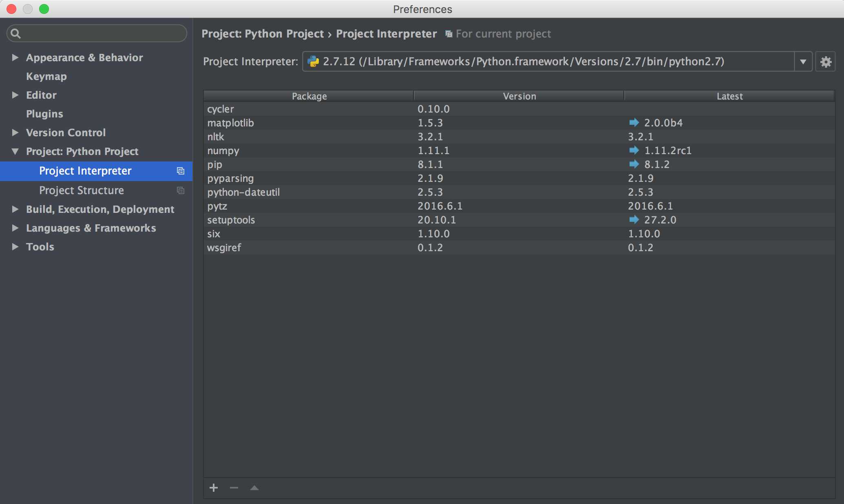Click the setuptools update arrow icon

click(x=634, y=219)
